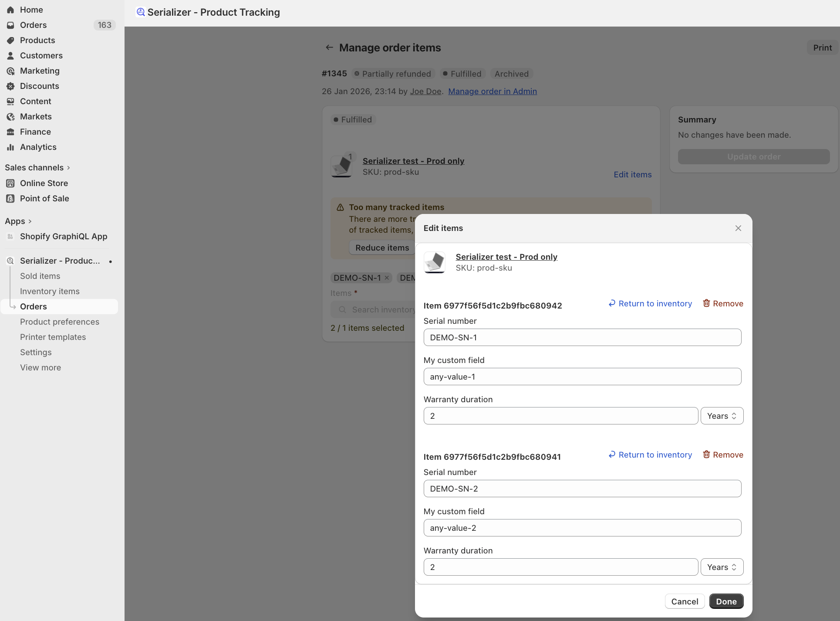This screenshot has width=840, height=621.
Task: Open Printer templates menu item
Action: pyautogui.click(x=53, y=337)
